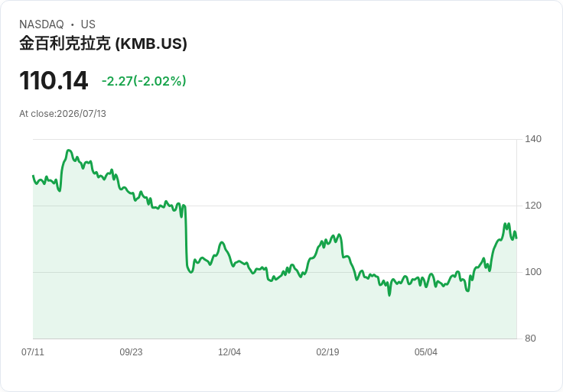Click the 05/04 date axis label

point(426,352)
